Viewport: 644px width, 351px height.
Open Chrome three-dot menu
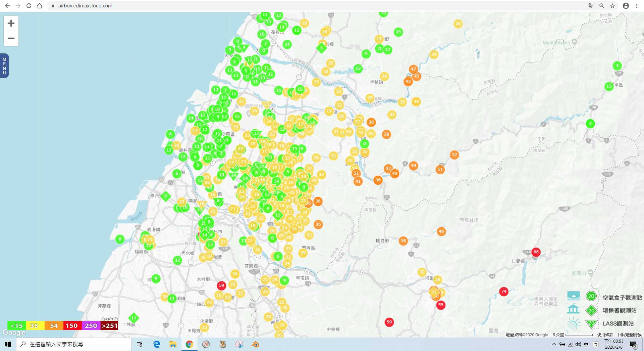637,6
